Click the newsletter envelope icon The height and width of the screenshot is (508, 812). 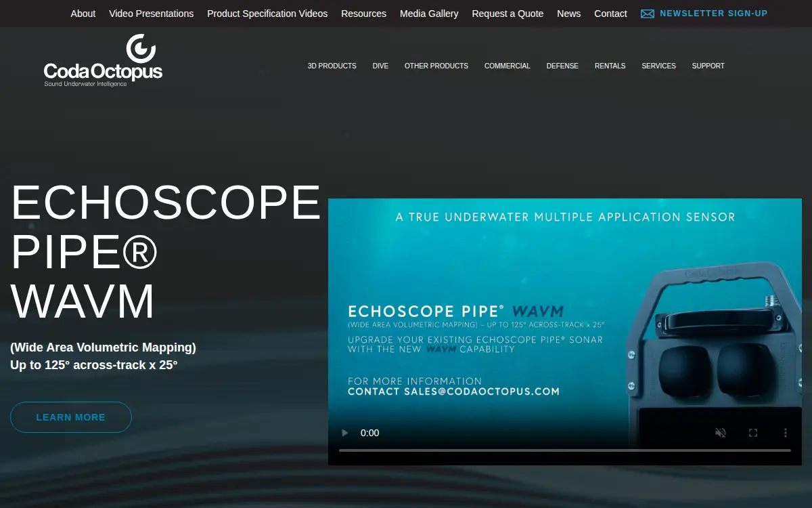coord(648,14)
